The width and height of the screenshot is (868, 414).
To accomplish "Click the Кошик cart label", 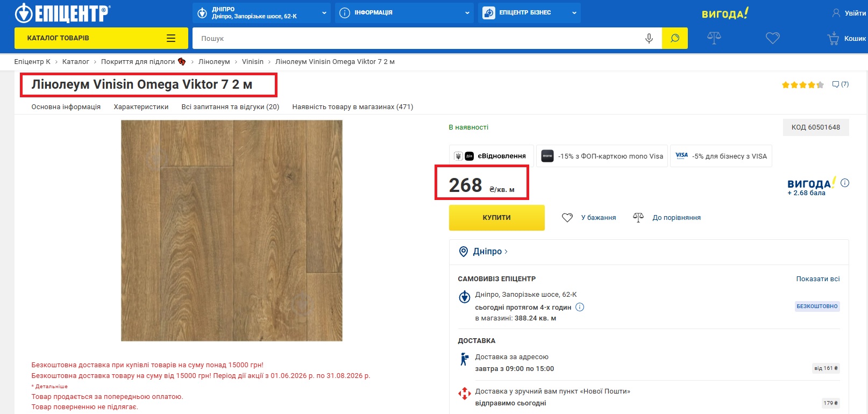I will (855, 39).
